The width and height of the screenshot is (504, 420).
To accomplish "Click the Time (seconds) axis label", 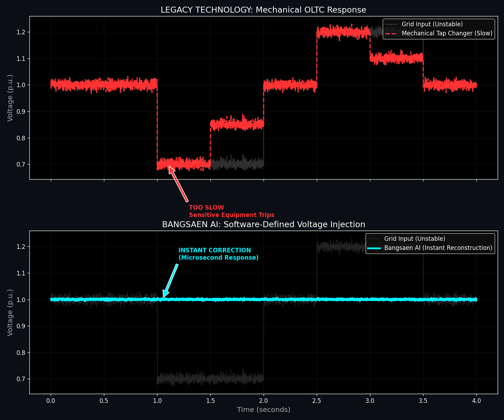I will (264, 409).
